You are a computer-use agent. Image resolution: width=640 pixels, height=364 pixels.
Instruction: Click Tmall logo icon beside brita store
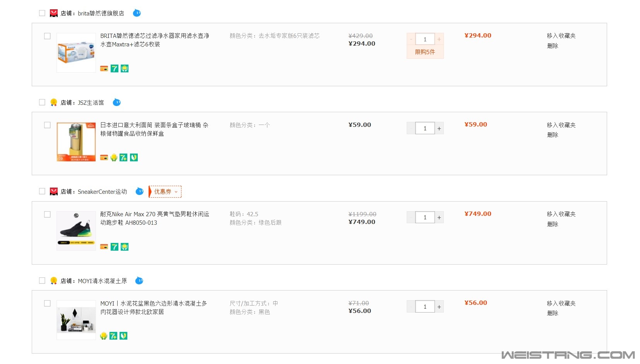point(54,13)
